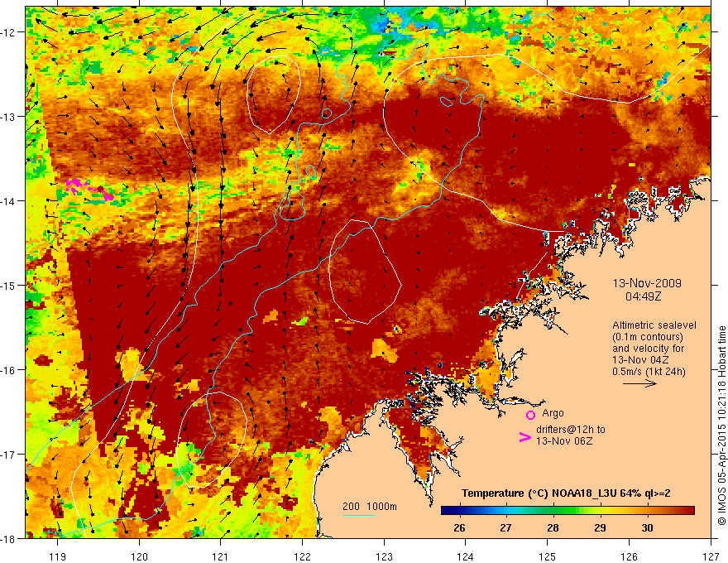Click the '200 1000m' depth label

click(370, 507)
